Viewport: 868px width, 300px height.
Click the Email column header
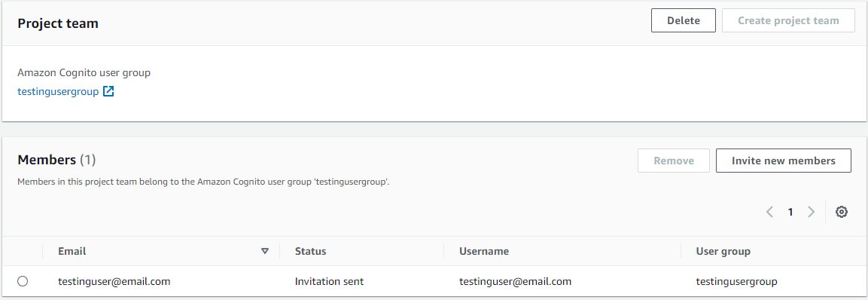coord(72,251)
